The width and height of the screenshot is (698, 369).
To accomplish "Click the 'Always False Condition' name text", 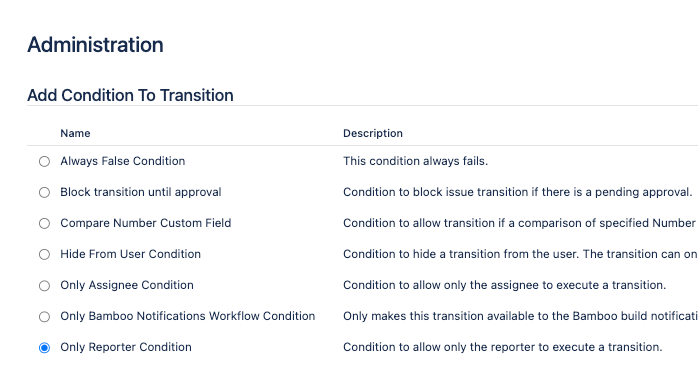I will click(x=122, y=161).
